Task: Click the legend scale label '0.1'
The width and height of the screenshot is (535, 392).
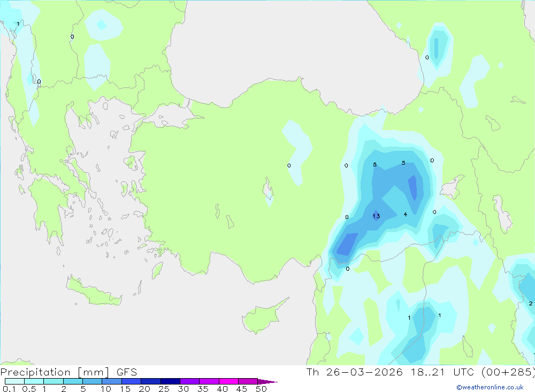Action: point(9,389)
